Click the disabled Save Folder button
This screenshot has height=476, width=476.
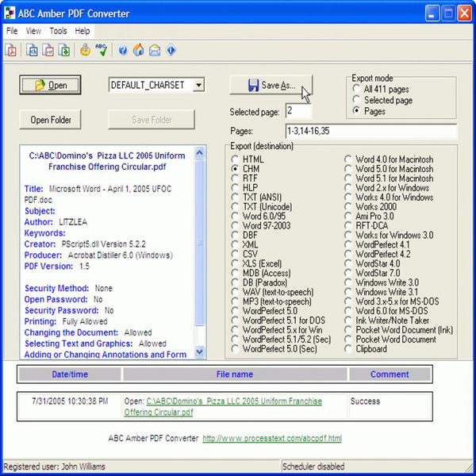pyautogui.click(x=152, y=120)
